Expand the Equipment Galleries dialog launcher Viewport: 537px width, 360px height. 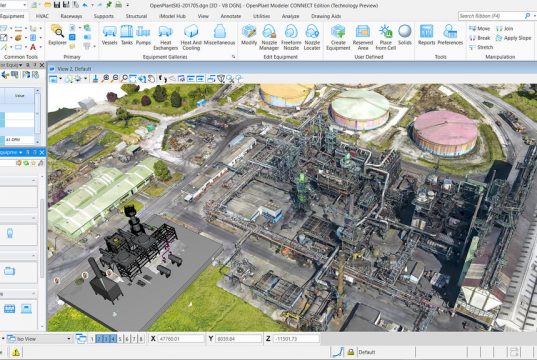(x=234, y=57)
